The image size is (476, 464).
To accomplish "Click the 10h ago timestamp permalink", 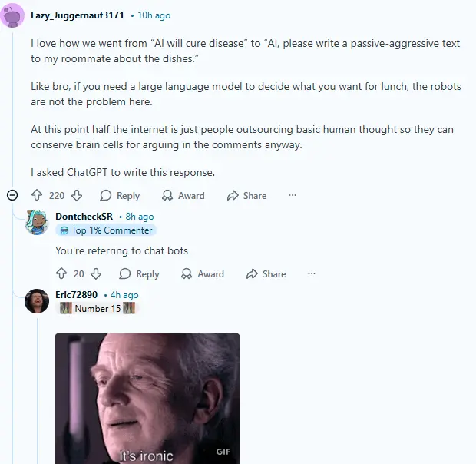I will [154, 15].
